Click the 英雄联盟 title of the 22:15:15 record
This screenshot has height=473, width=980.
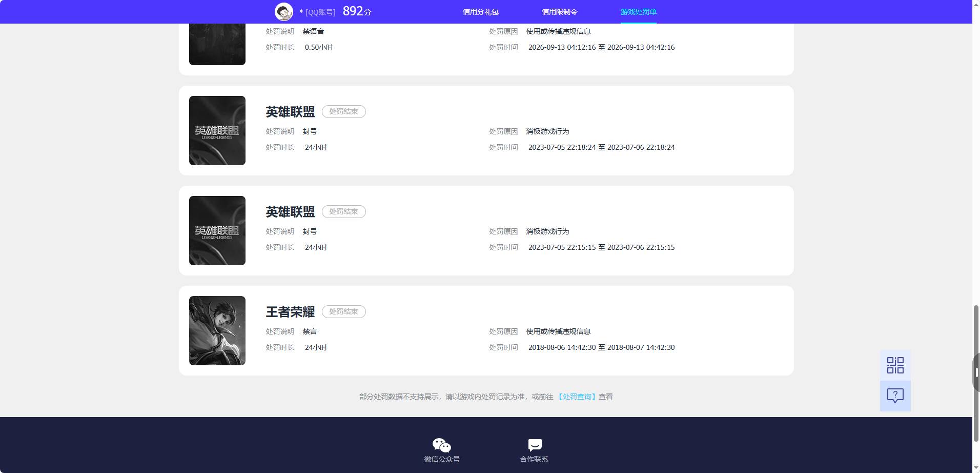pos(290,212)
